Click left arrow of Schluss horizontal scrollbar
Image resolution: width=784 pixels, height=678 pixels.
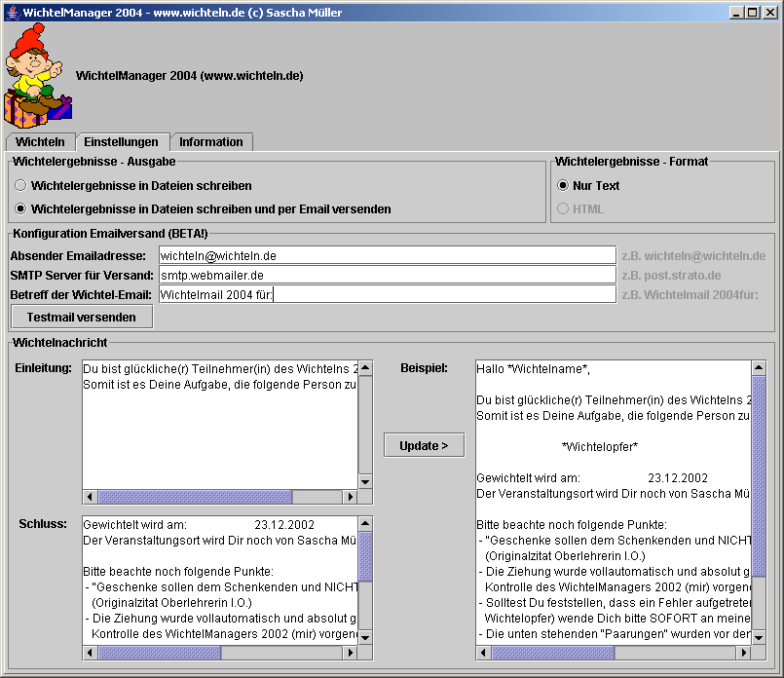90,653
